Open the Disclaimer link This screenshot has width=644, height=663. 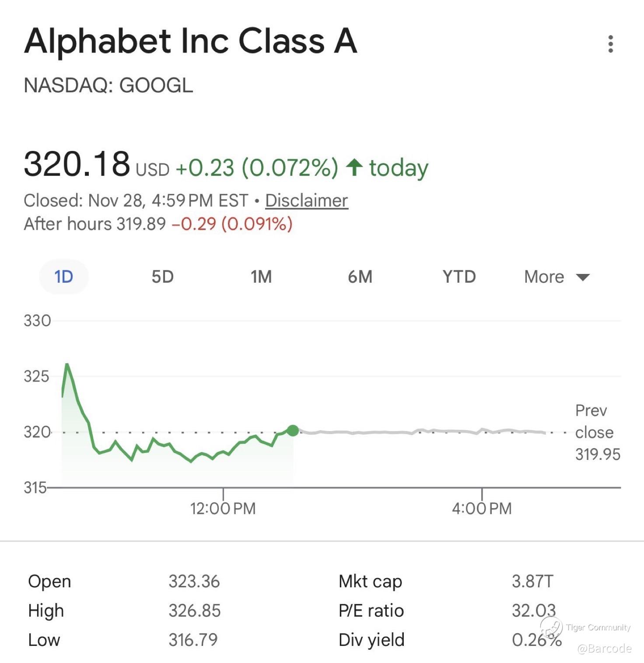tap(306, 201)
